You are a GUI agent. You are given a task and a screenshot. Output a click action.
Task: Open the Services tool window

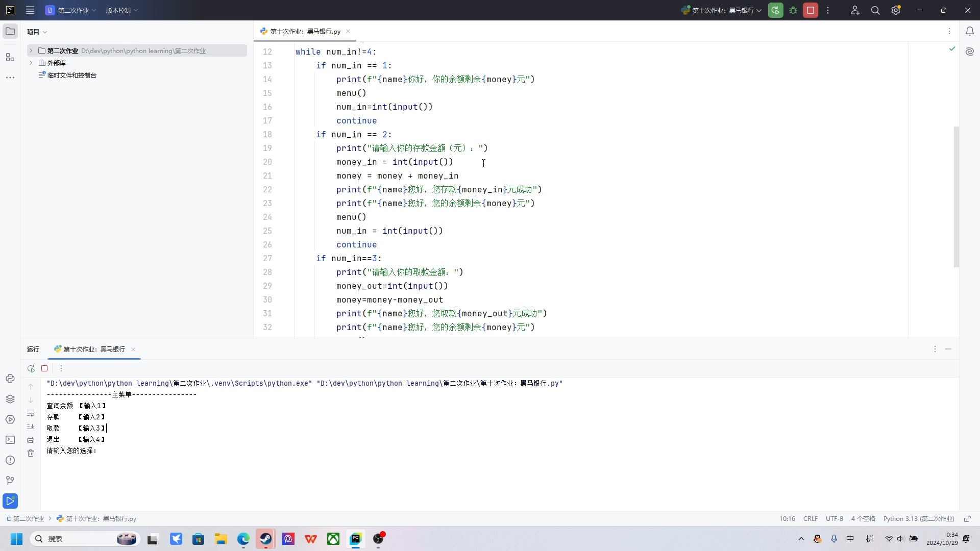click(10, 419)
